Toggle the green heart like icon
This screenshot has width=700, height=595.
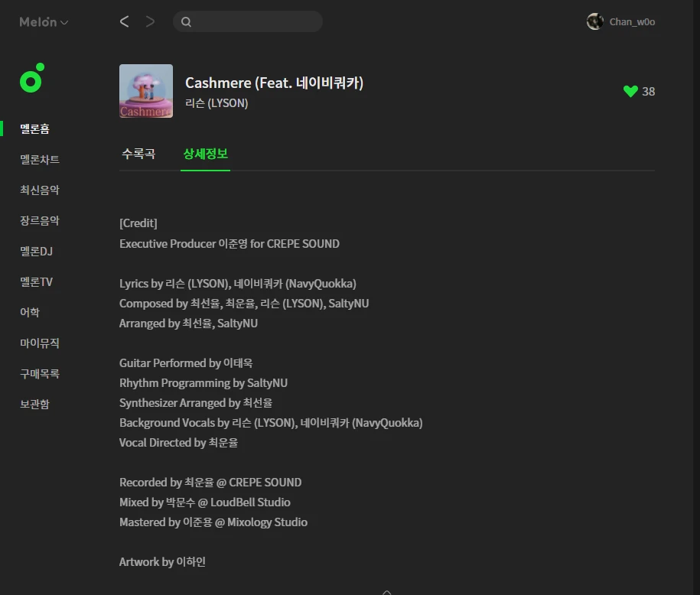(x=630, y=91)
